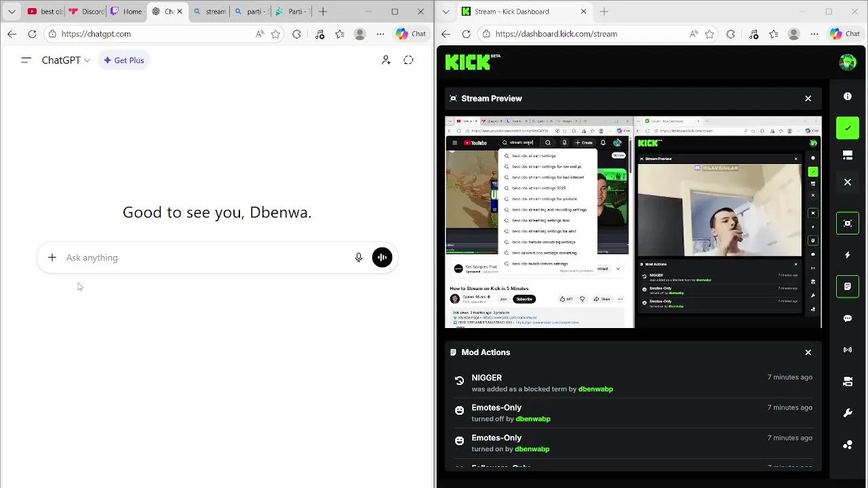The image size is (868, 488).
Task: Open dbenwabp link in blocked term entry
Action: tap(595, 389)
